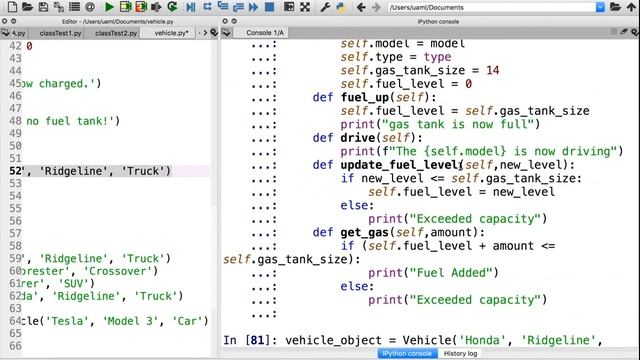
Task: Run current cell and advance to next
Action: tap(141, 7)
